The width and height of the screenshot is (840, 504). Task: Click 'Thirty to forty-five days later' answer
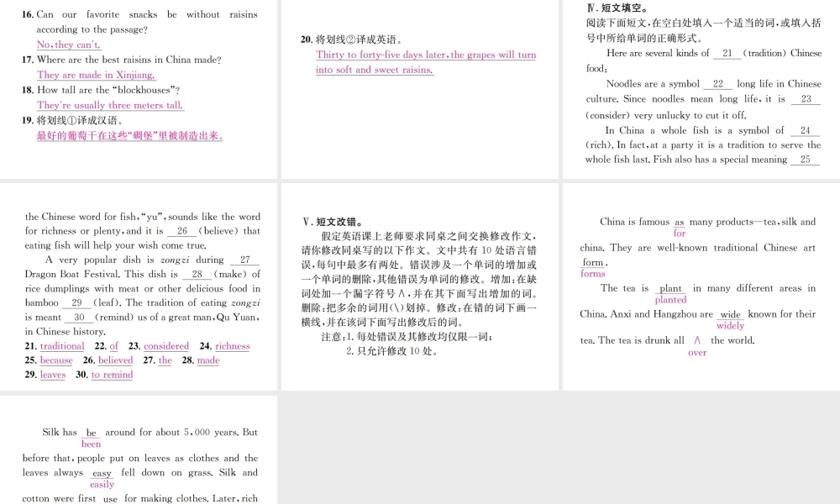(x=426, y=61)
